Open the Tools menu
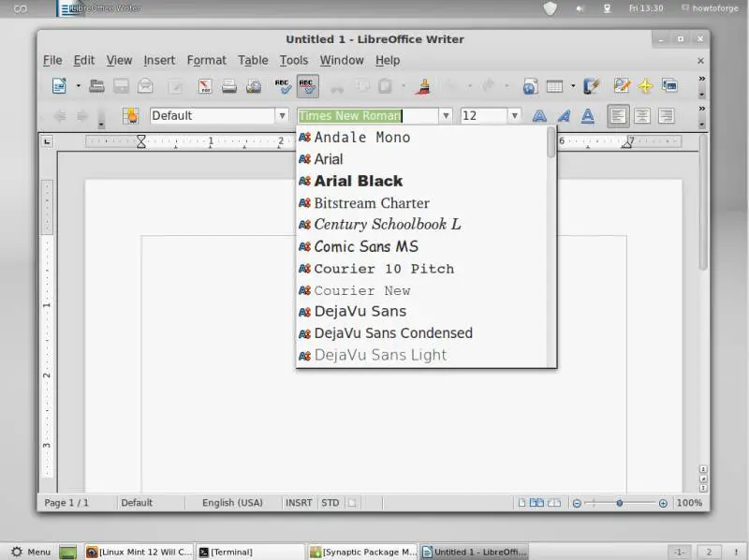Screen dimensions: 749x560 (x=293, y=60)
